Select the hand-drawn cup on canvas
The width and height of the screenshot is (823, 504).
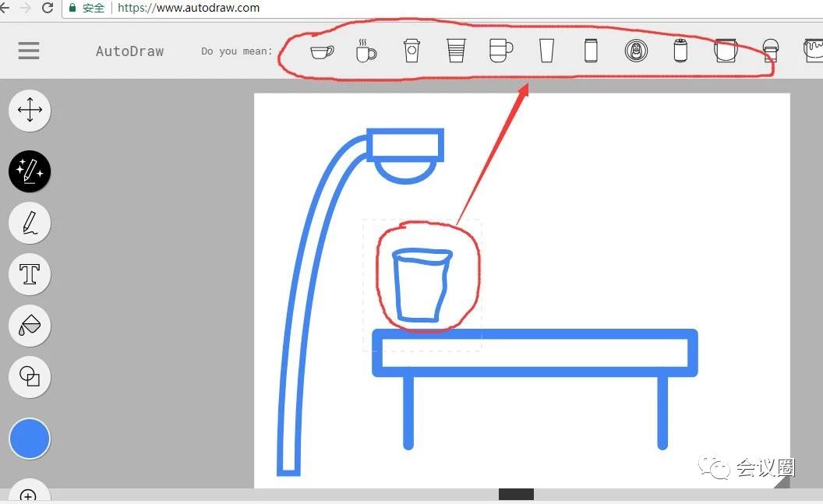pyautogui.click(x=422, y=285)
